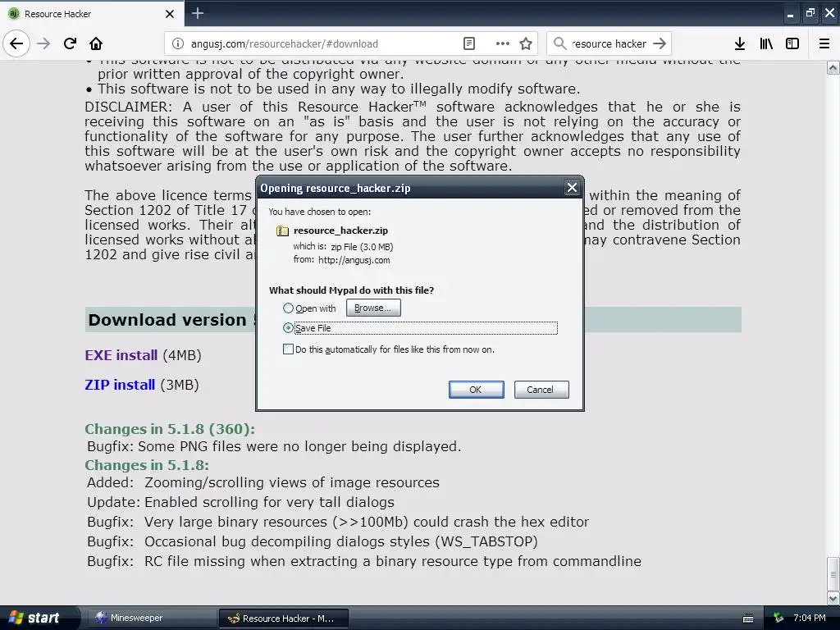Click the Browse... button

pyautogui.click(x=373, y=308)
